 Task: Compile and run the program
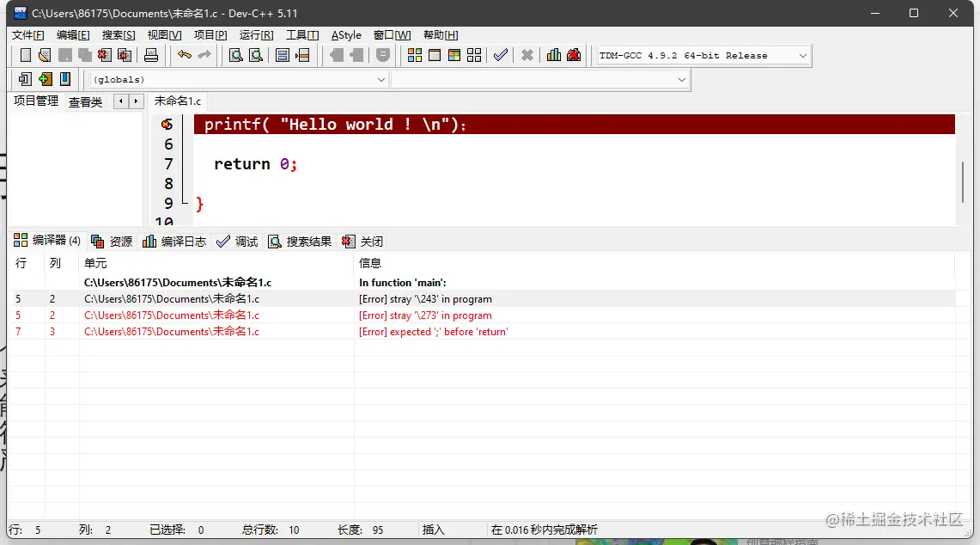click(454, 55)
